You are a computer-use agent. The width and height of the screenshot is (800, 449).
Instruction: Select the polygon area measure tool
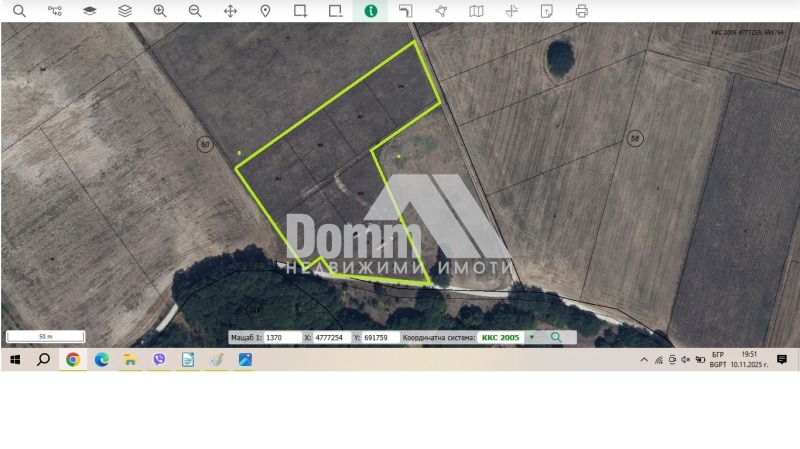441,11
